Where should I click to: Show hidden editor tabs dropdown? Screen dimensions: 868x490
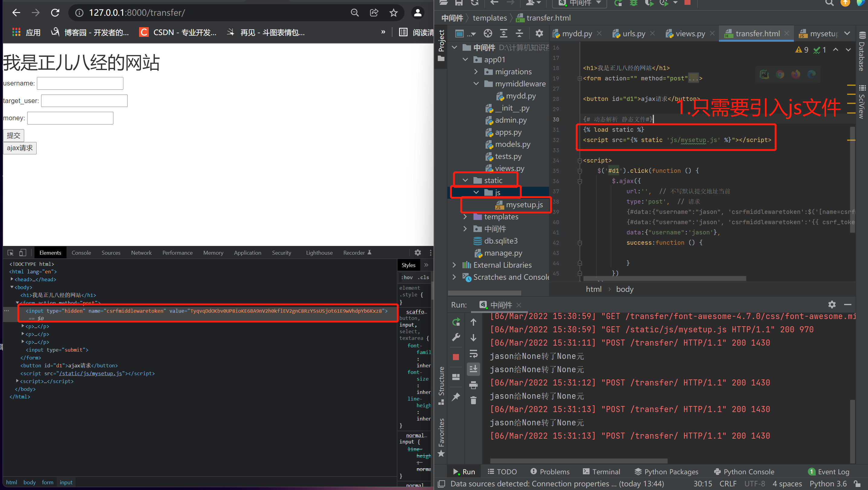click(847, 33)
